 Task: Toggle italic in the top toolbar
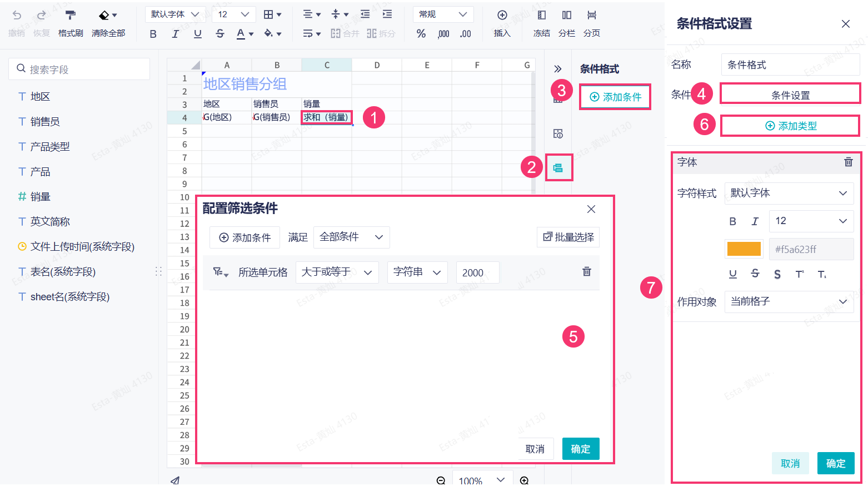(x=175, y=34)
